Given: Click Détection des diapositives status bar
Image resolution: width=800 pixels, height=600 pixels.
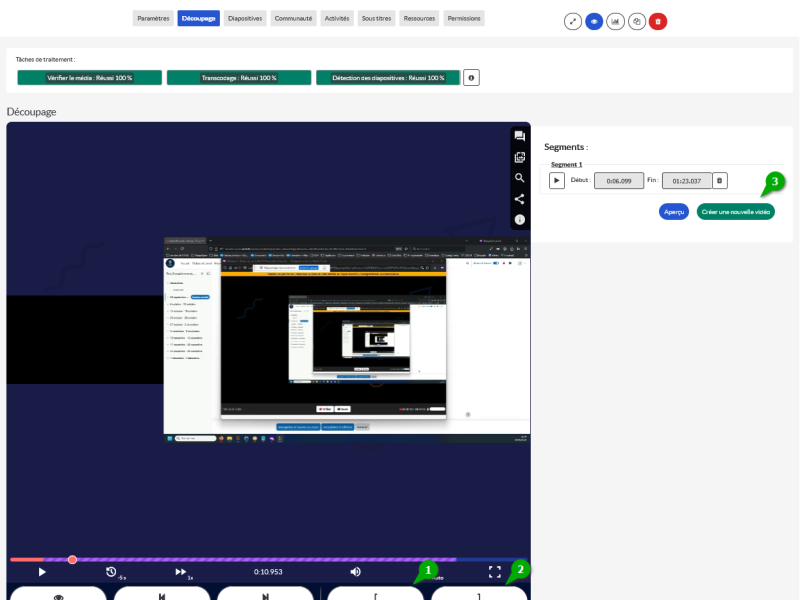Looking at the screenshot, I should click(388, 78).
